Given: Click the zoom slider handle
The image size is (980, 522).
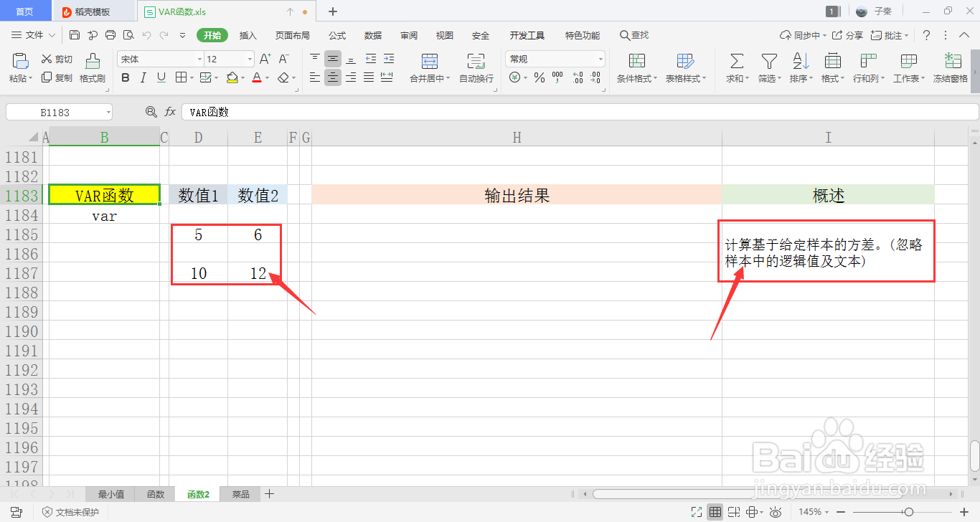Looking at the screenshot, I should click(x=908, y=512).
